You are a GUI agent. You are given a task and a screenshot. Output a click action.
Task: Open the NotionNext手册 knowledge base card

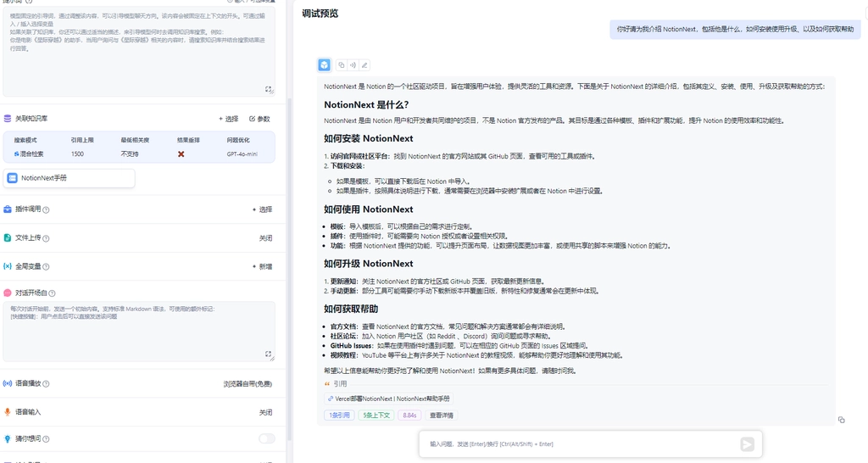tap(70, 178)
